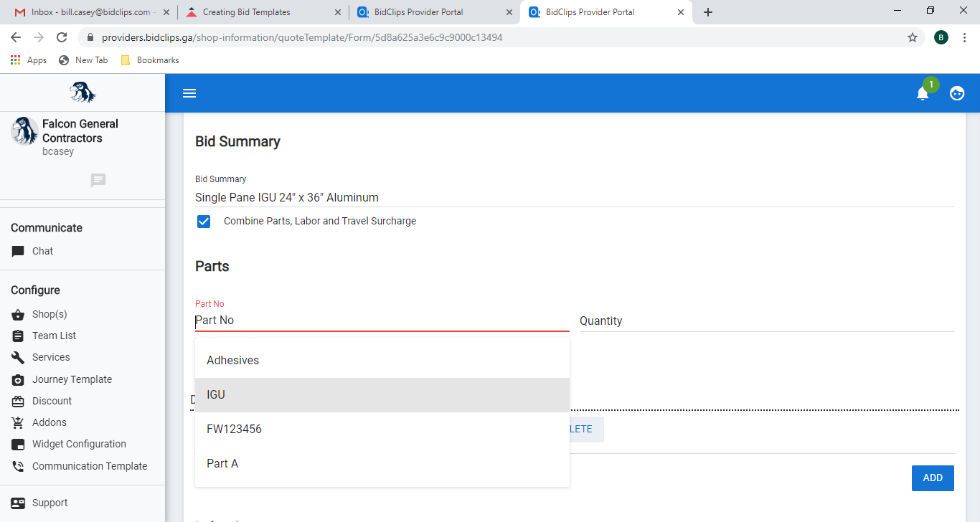The image size is (980, 522).
Task: Select Adhesives from part dropdown
Action: click(x=382, y=360)
